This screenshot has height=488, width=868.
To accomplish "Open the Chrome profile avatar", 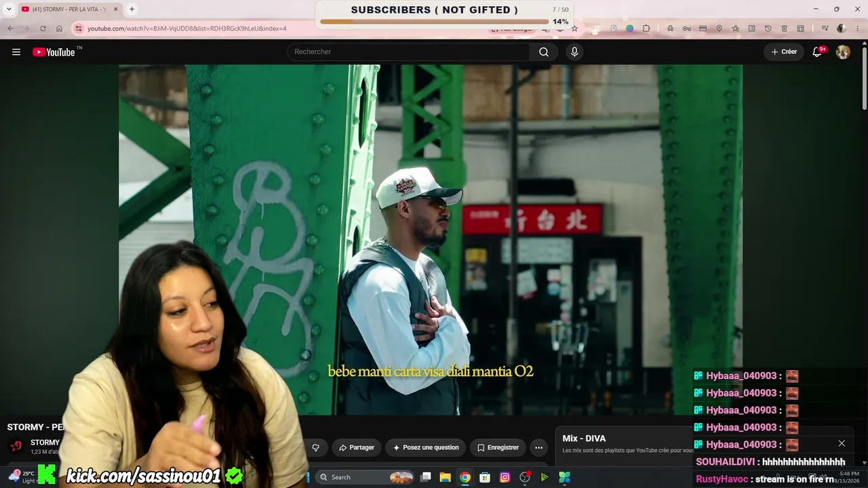I will 842,28.
